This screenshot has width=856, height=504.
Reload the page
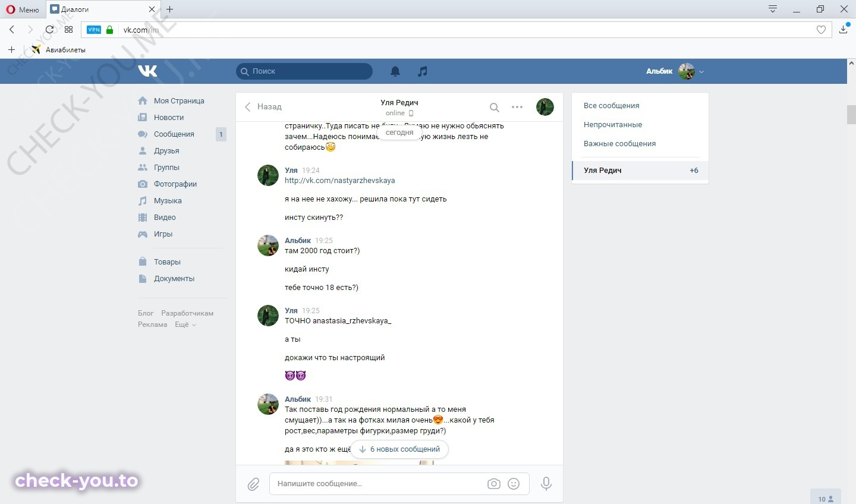49,30
